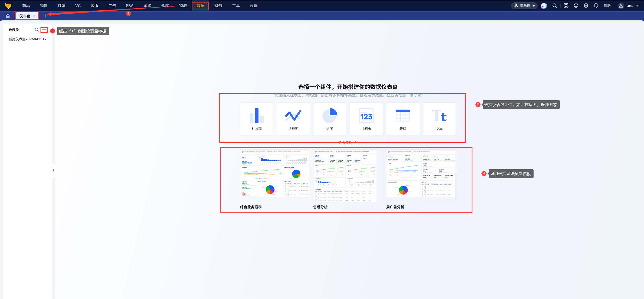Image resolution: width=644 pixels, height=299 pixels.
Task: Open the 数据 menu in top navigation
Action: click(x=200, y=6)
